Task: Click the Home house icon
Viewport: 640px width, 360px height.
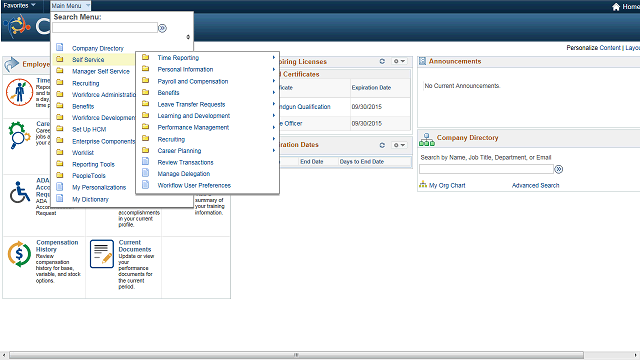Action: tap(616, 7)
